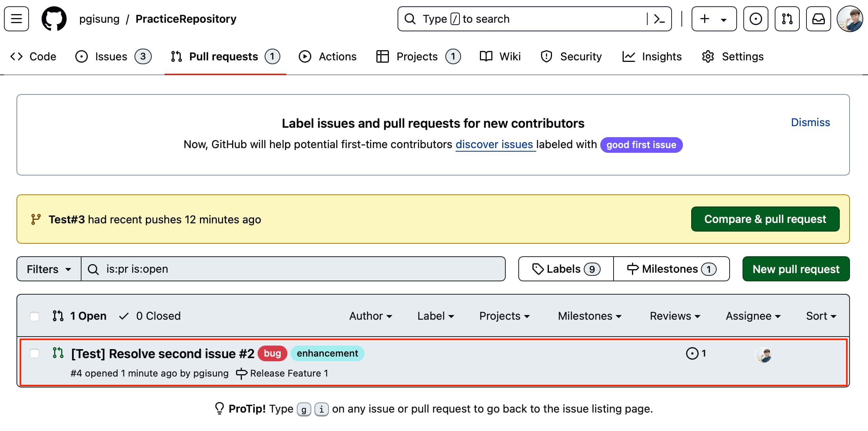This screenshot has height=431, width=868.
Task: Click the is:pr is:open filter field
Action: pos(293,269)
